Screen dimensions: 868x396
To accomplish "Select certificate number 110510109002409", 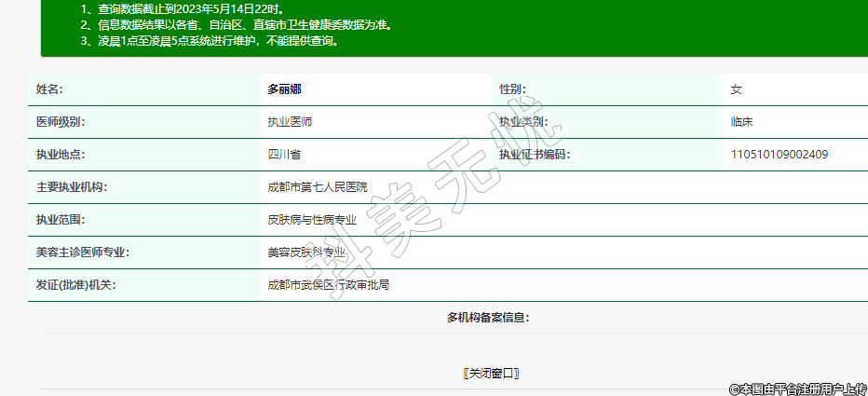I will click(x=780, y=155).
